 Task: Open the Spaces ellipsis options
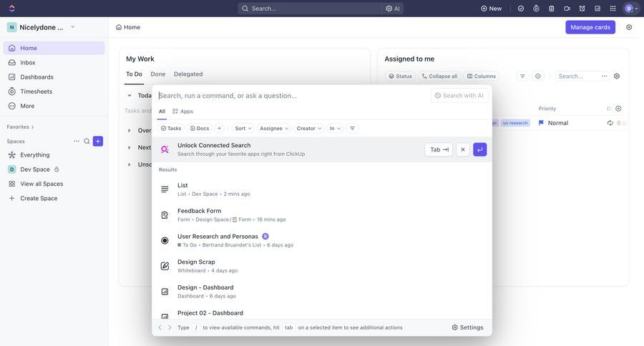click(77, 142)
